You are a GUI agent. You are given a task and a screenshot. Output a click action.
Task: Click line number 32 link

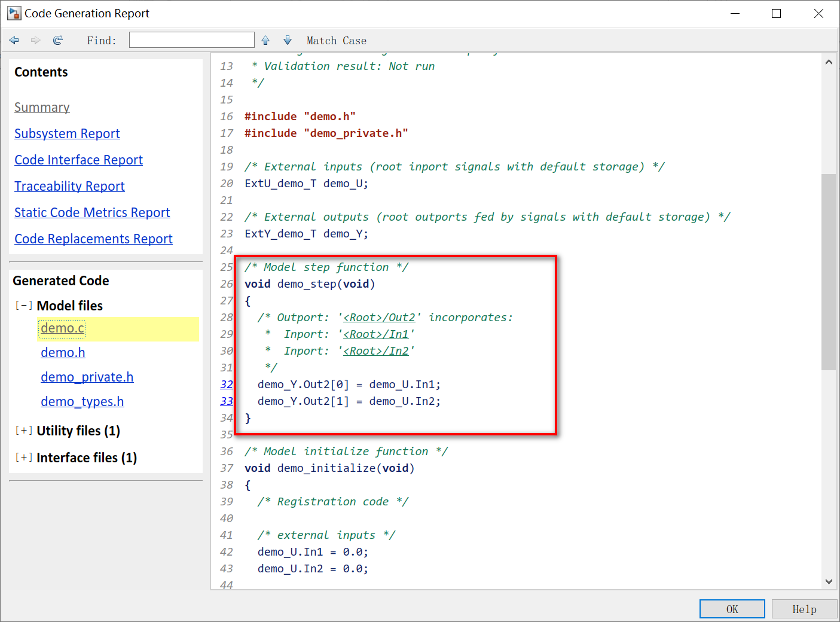pyautogui.click(x=227, y=385)
